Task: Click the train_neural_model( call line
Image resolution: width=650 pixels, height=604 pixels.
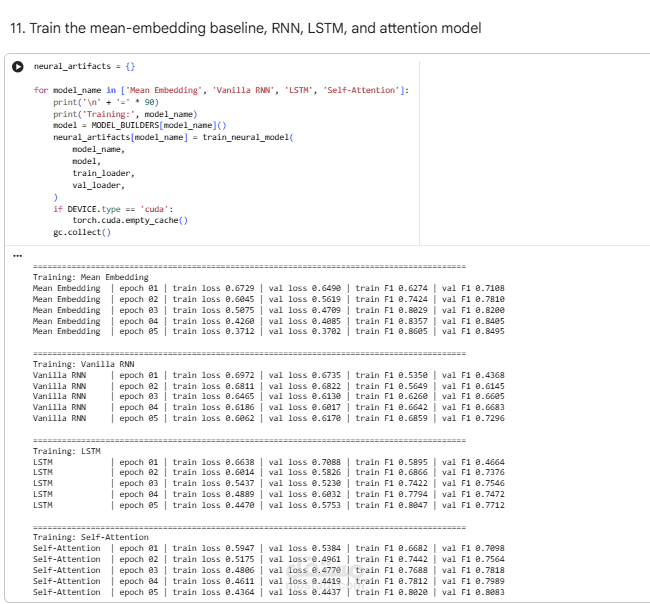Action: [x=173, y=137]
